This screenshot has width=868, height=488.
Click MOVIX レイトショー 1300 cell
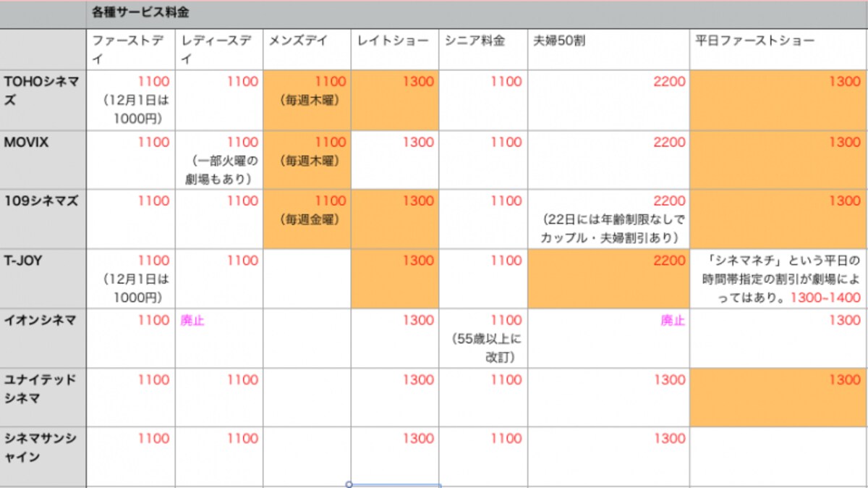395,161
